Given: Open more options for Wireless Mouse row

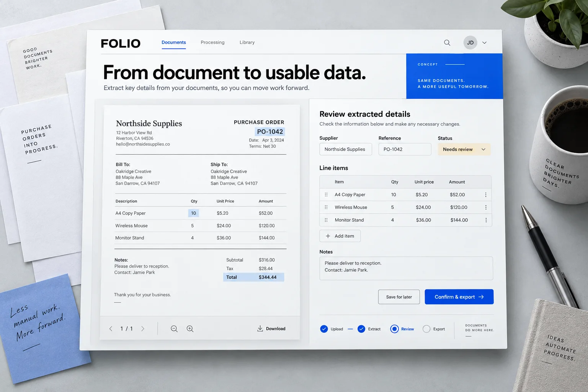Looking at the screenshot, I should 486,207.
